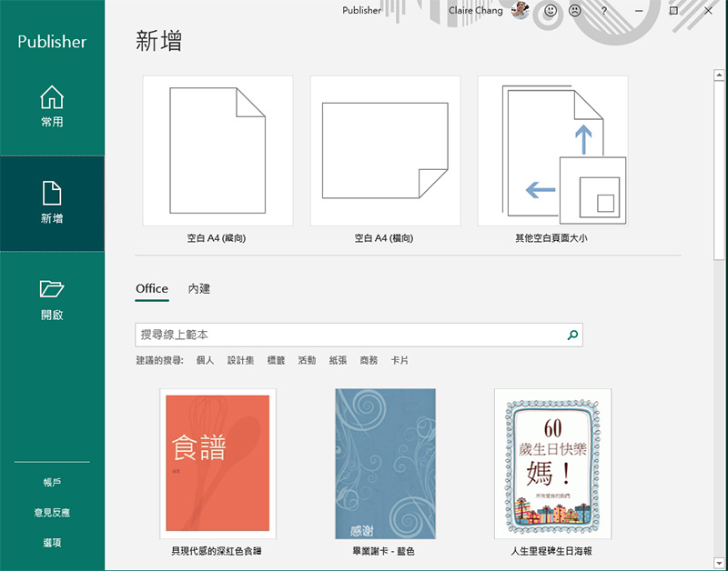Switch to the Office templates tab
Image resolution: width=728 pixels, height=571 pixels.
[x=152, y=288]
